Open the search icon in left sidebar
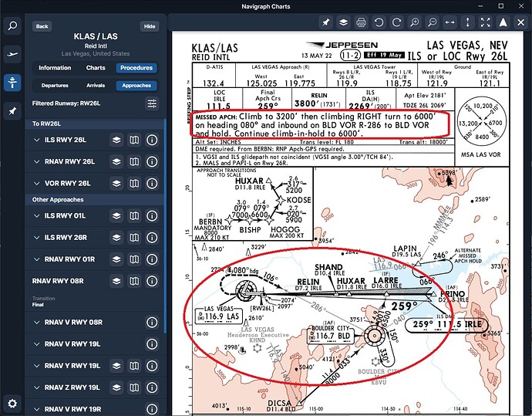 tap(12, 25)
